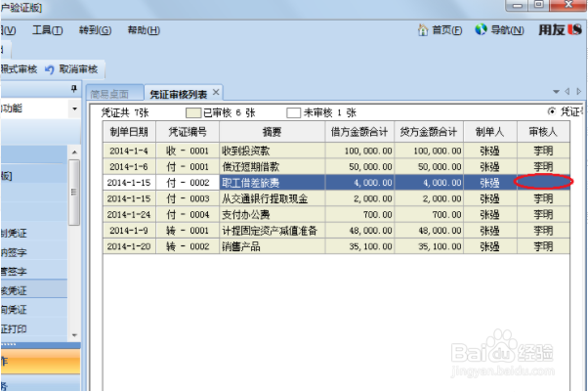Click the sidebar scrollbar down arrow

pos(74,335)
